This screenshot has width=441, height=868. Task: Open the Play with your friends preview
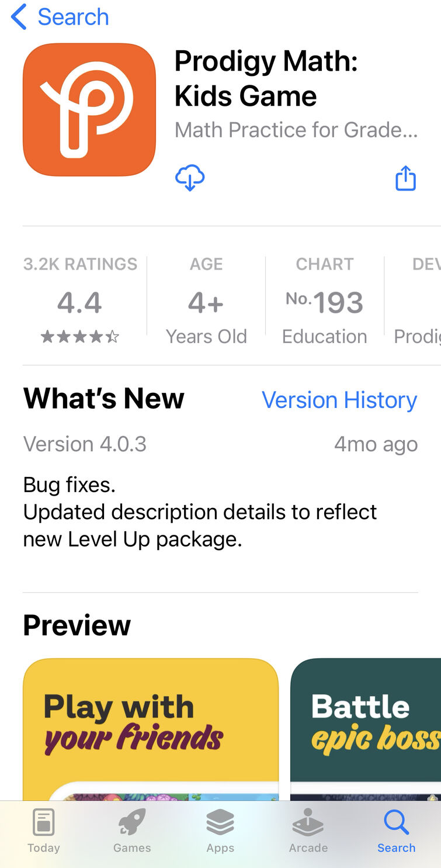coord(151,729)
